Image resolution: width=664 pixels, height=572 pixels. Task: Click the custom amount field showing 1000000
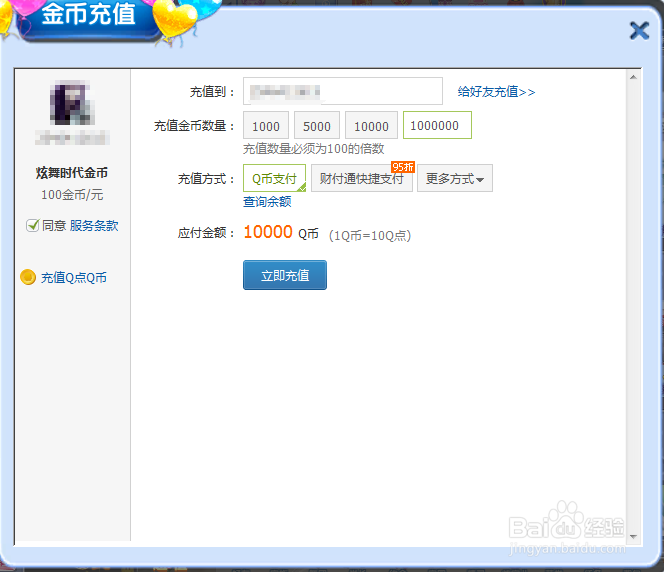tap(437, 125)
